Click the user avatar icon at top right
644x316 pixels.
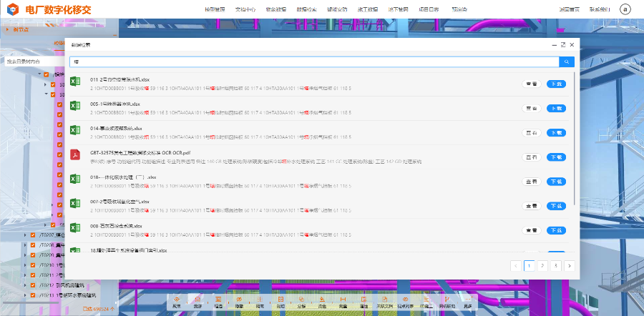[x=625, y=9]
